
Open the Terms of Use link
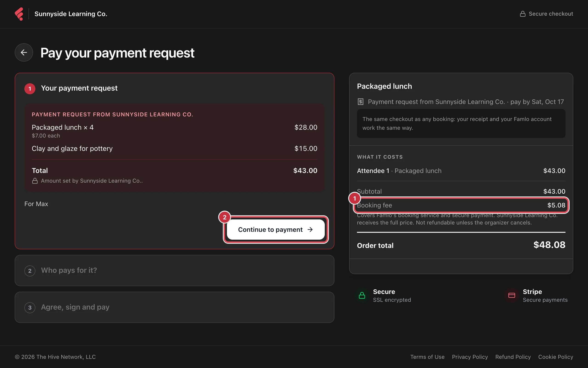click(x=427, y=357)
